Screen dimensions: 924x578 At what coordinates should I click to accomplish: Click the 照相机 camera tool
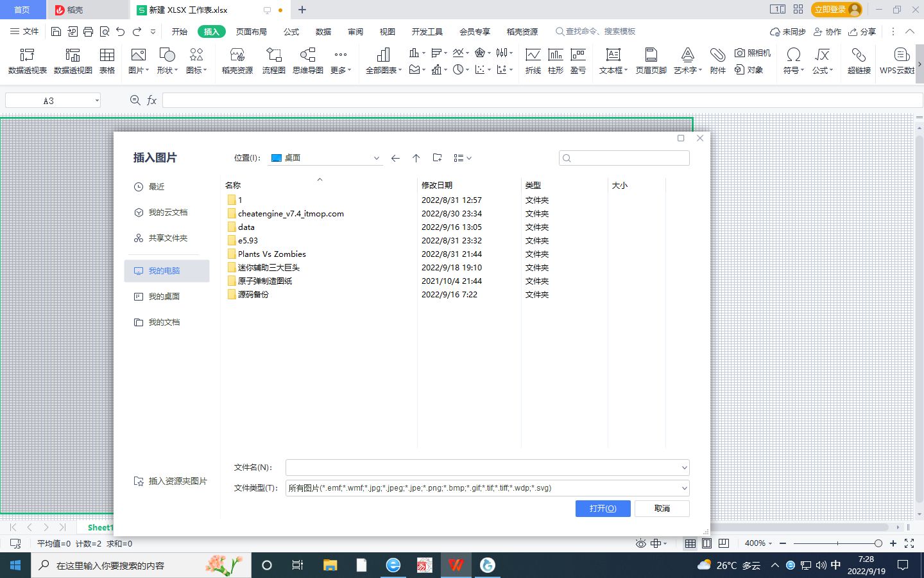753,53
